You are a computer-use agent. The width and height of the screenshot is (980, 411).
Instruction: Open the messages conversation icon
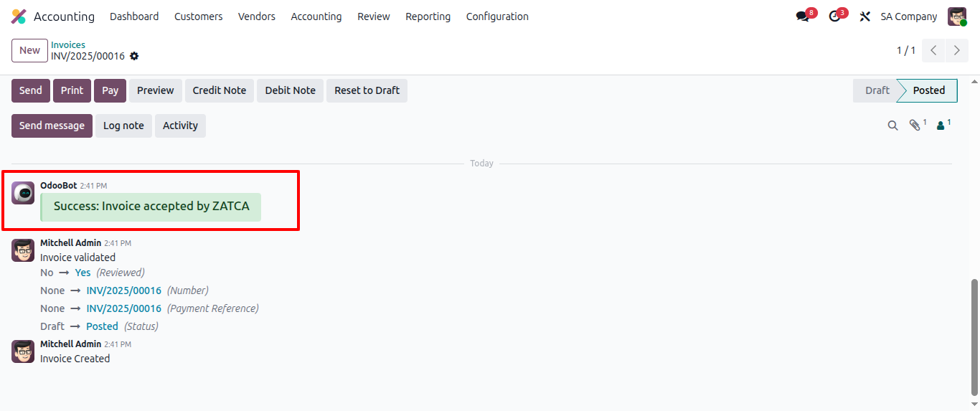[802, 16]
